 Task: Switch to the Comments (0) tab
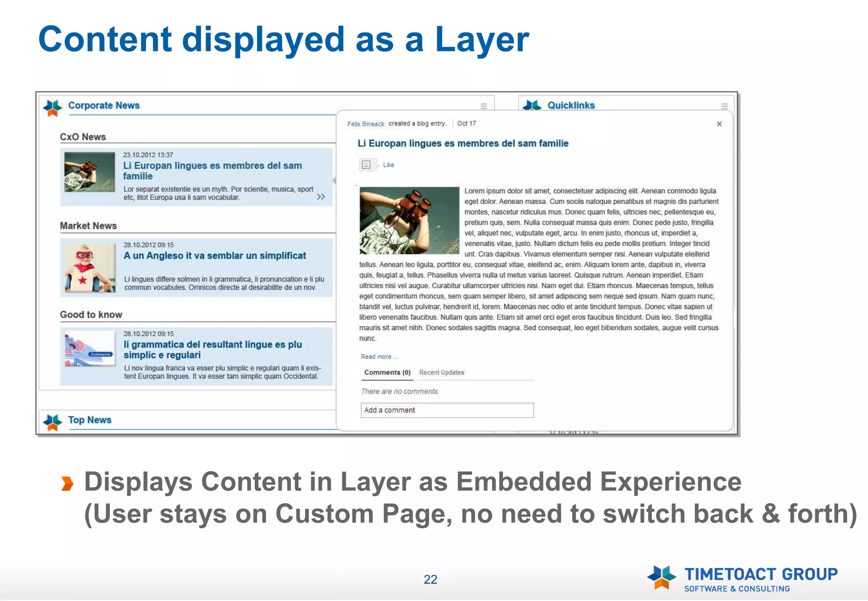pyautogui.click(x=387, y=372)
